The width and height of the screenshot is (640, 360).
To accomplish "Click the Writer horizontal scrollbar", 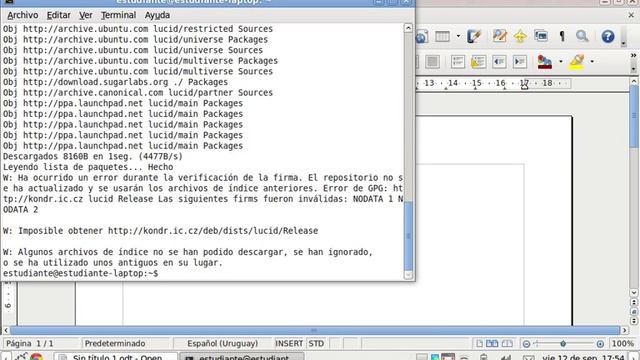I will (315, 330).
